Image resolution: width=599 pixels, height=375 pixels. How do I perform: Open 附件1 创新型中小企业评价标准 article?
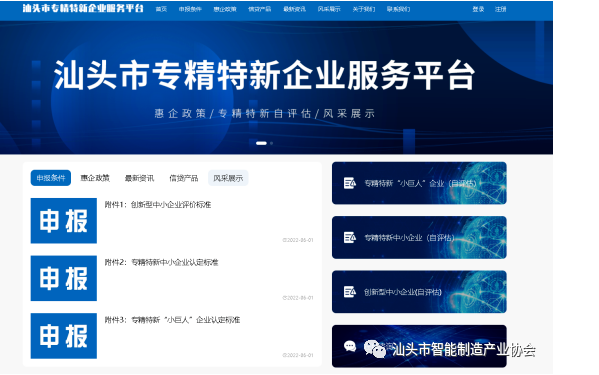[x=158, y=205]
